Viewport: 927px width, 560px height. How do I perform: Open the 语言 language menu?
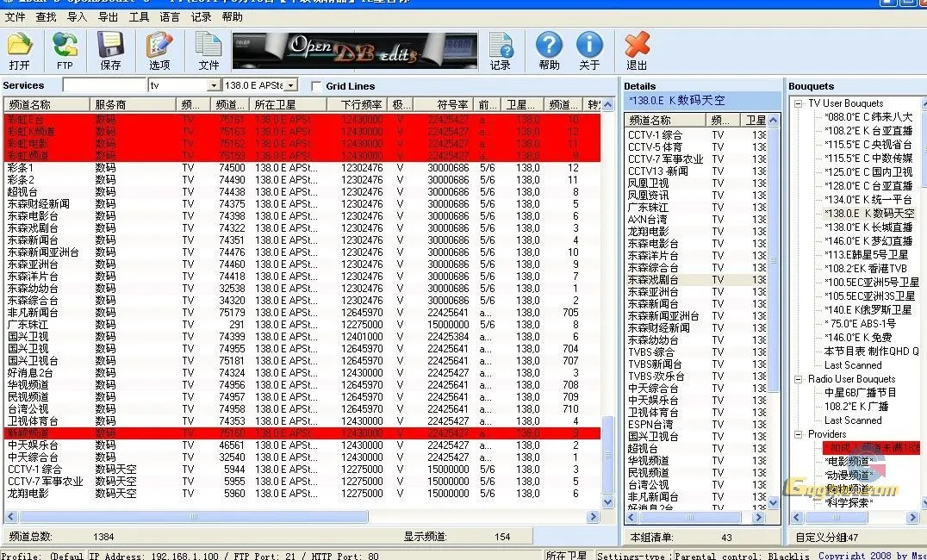pyautogui.click(x=171, y=16)
